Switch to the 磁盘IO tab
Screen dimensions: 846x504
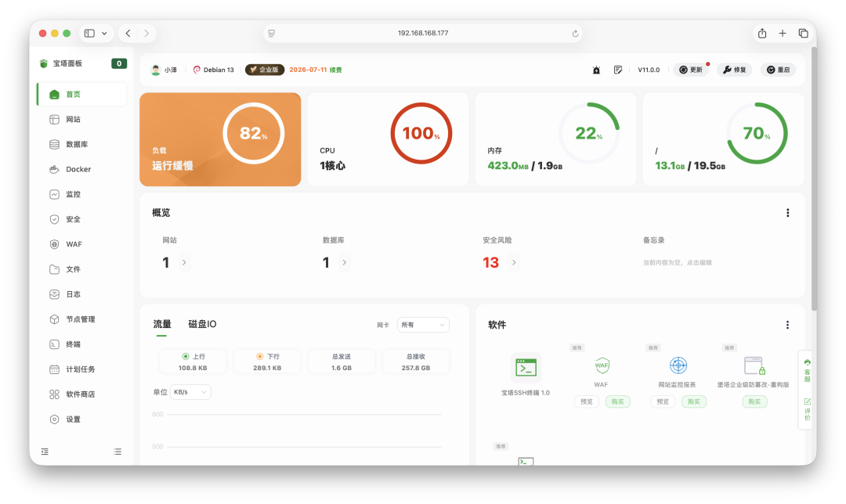[x=202, y=324]
